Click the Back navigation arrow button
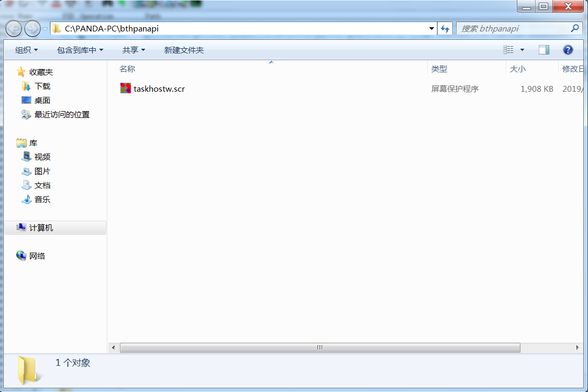 [14, 28]
